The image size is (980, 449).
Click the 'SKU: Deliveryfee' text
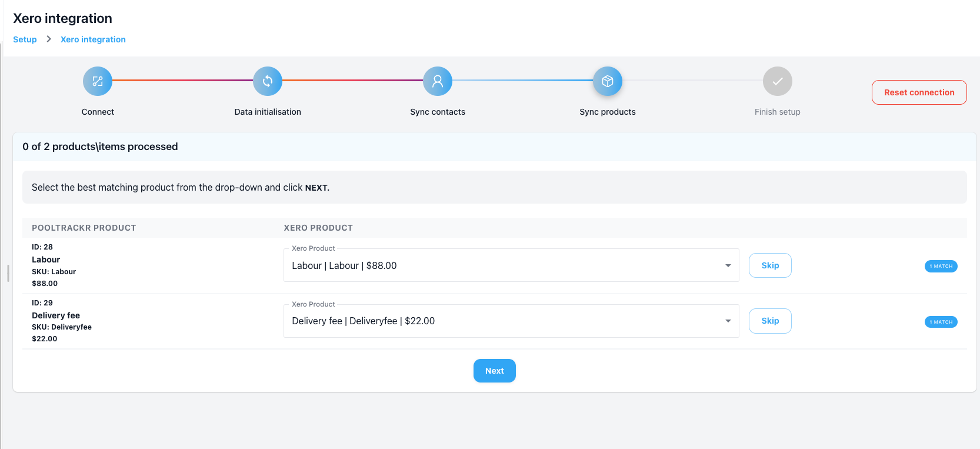62,327
